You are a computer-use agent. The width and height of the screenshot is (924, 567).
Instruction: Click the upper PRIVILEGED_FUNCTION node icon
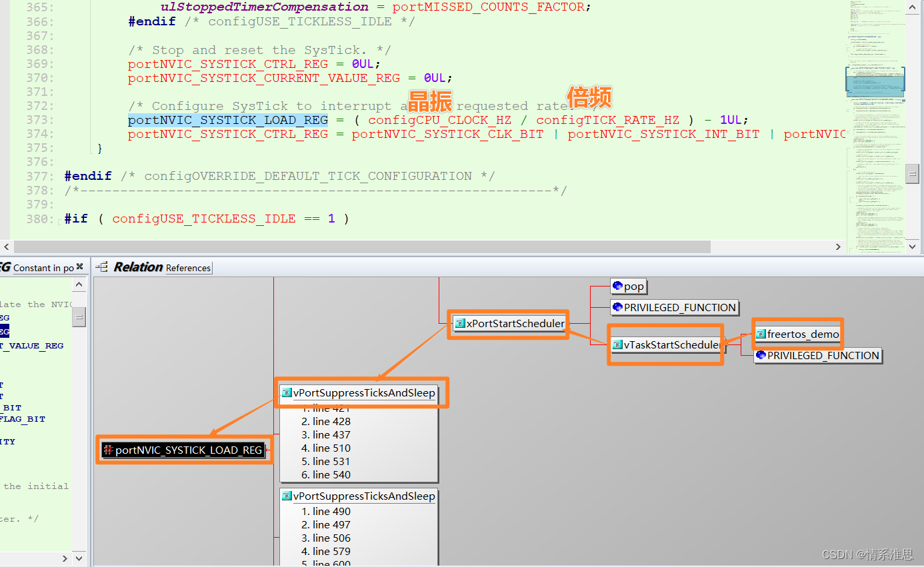click(617, 308)
